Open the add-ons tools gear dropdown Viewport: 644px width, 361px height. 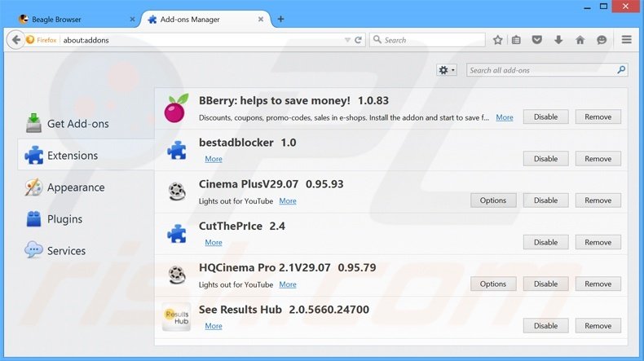point(447,70)
